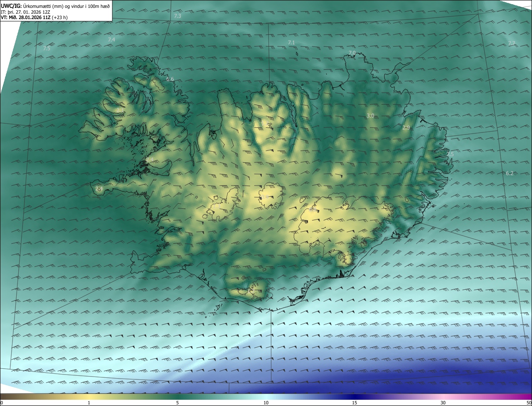
Task: Click the 2.9 value label in east Iceland
Action: pyautogui.click(x=406, y=128)
